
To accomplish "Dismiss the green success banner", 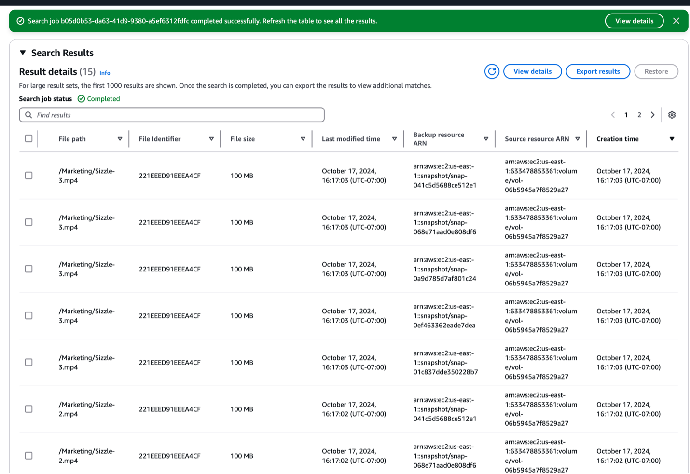I will coord(676,21).
